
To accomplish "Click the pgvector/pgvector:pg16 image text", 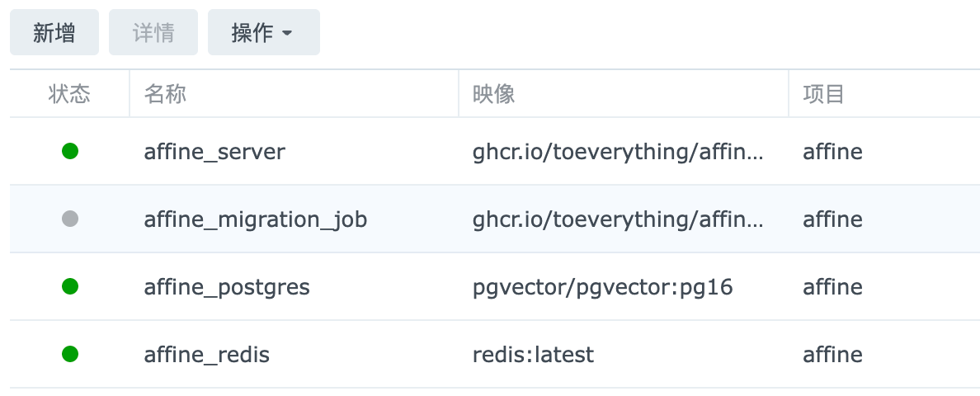I will click(x=603, y=287).
